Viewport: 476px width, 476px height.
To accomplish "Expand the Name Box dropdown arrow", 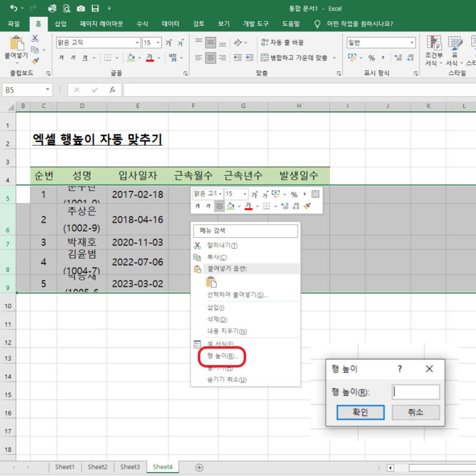I will (47, 89).
